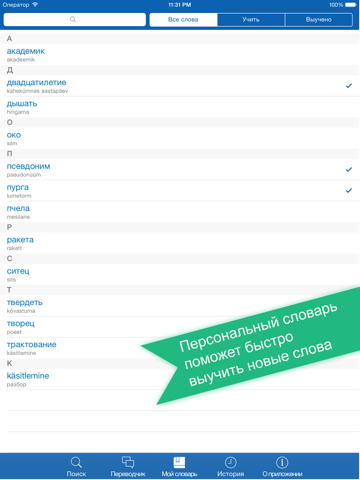The image size is (360, 480).
Task: Open the Поиск search tab icon
Action: (76, 462)
